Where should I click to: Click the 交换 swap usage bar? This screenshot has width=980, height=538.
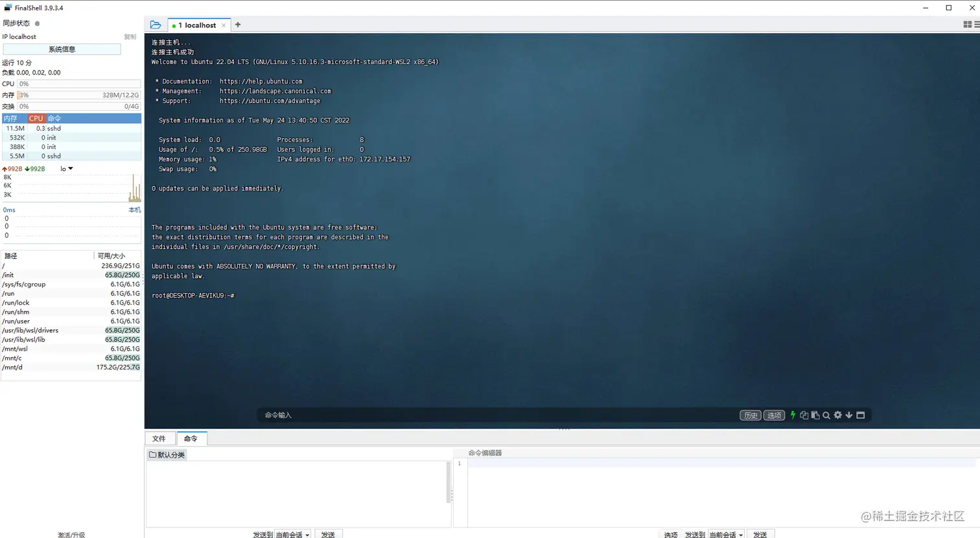point(79,106)
